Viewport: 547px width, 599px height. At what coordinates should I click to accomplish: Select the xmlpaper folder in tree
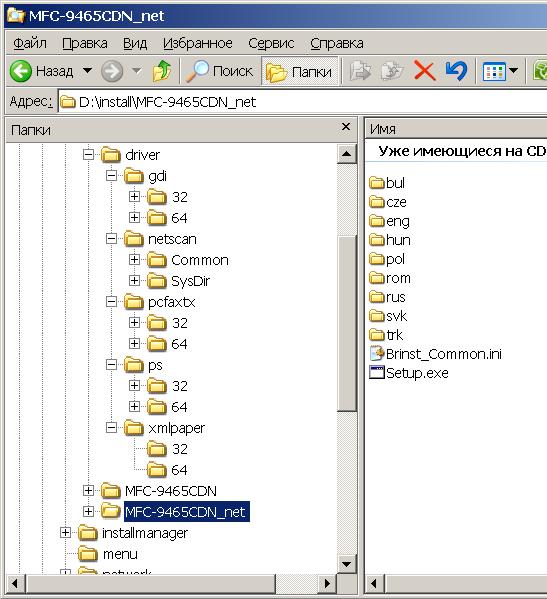[176, 428]
